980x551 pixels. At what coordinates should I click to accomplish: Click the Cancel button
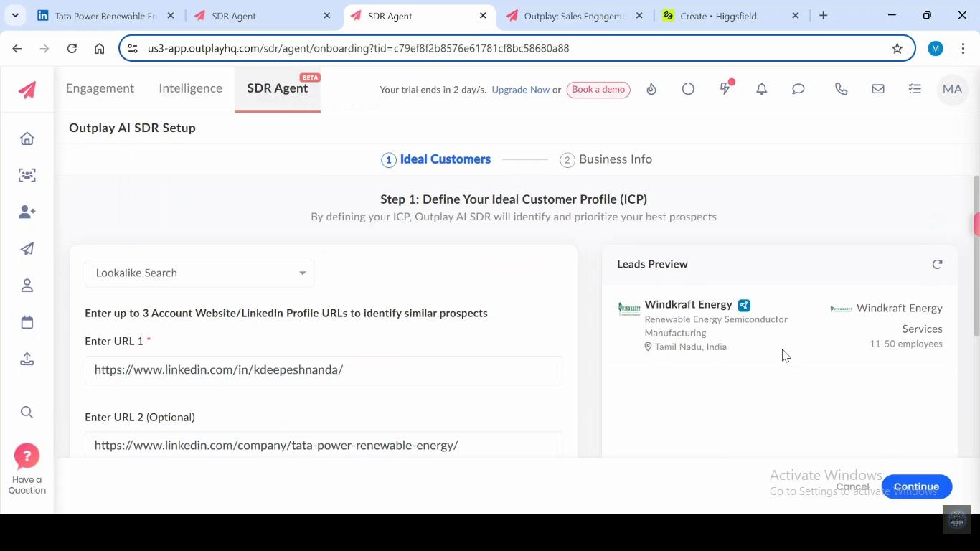(852, 486)
